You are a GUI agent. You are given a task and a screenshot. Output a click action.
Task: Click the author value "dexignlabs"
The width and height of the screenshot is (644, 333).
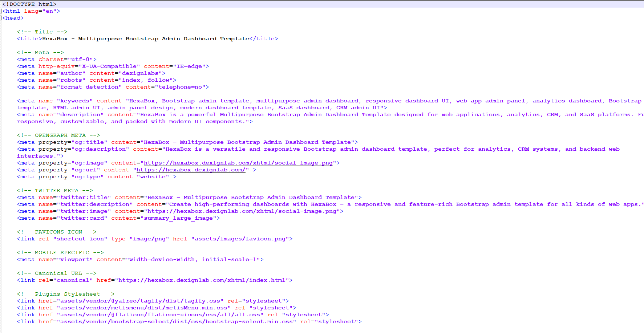[x=140, y=73]
